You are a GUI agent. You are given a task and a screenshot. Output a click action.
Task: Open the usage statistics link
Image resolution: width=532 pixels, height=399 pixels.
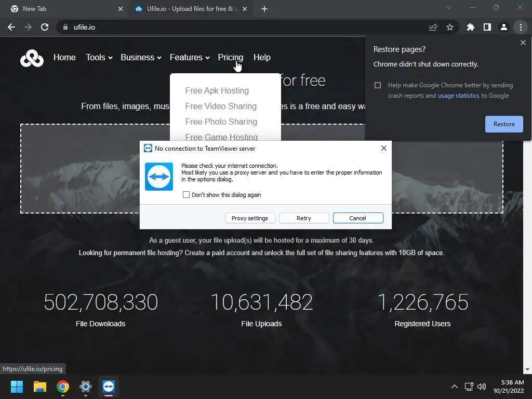458,96
